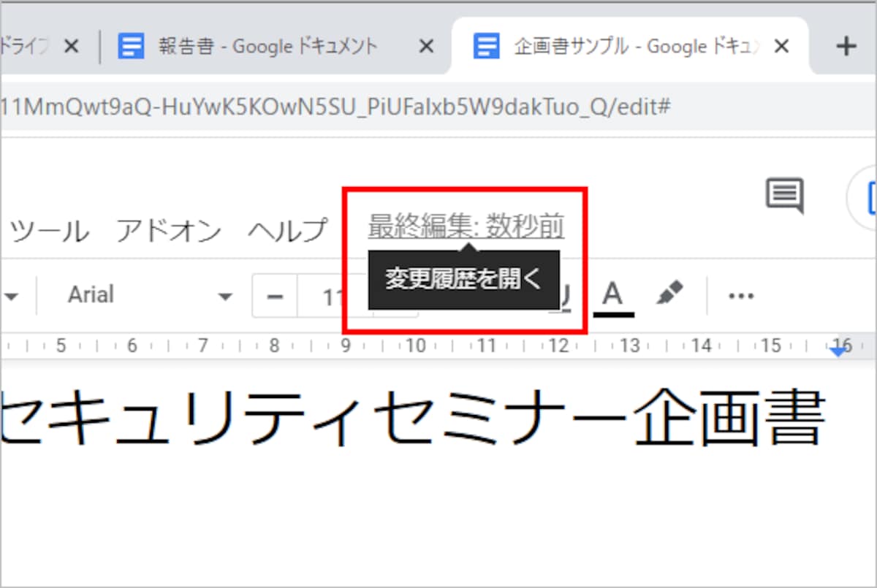Open the ツール menu
877x588 pixels.
pyautogui.click(x=50, y=231)
